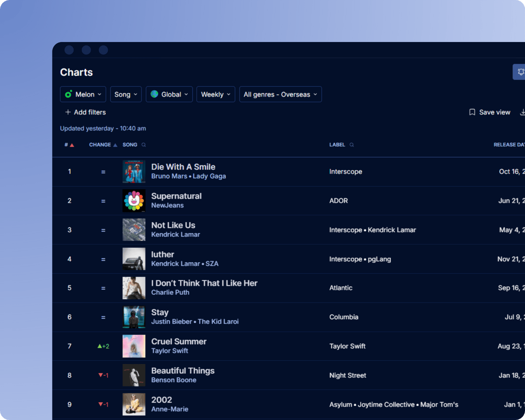
Task: Open the Song chart type dropdown
Action: tap(126, 94)
